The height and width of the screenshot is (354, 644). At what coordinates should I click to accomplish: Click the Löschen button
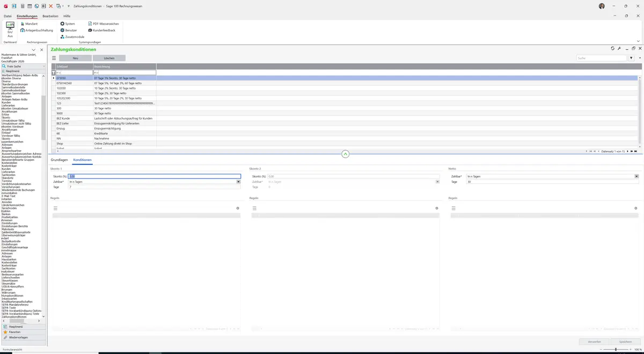(x=109, y=58)
